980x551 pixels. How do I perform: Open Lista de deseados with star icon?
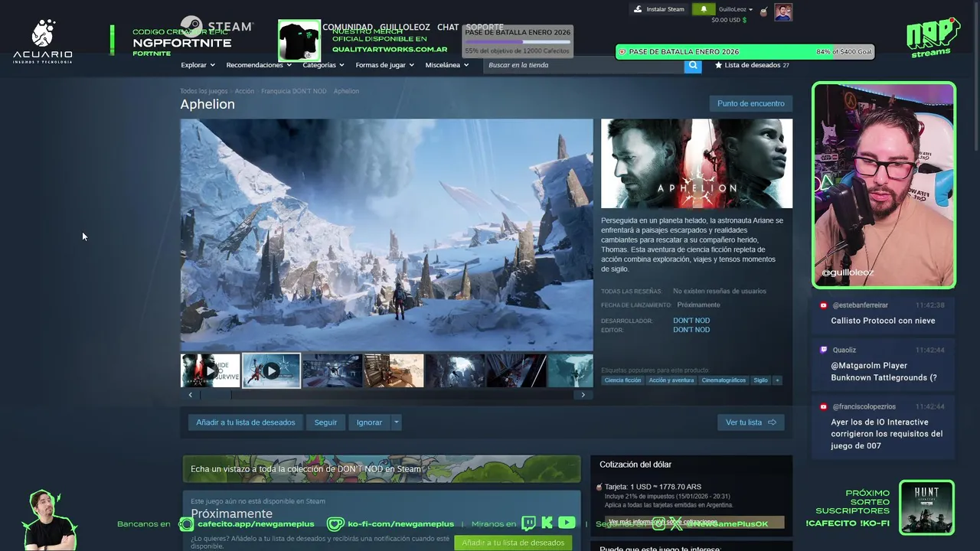click(752, 65)
